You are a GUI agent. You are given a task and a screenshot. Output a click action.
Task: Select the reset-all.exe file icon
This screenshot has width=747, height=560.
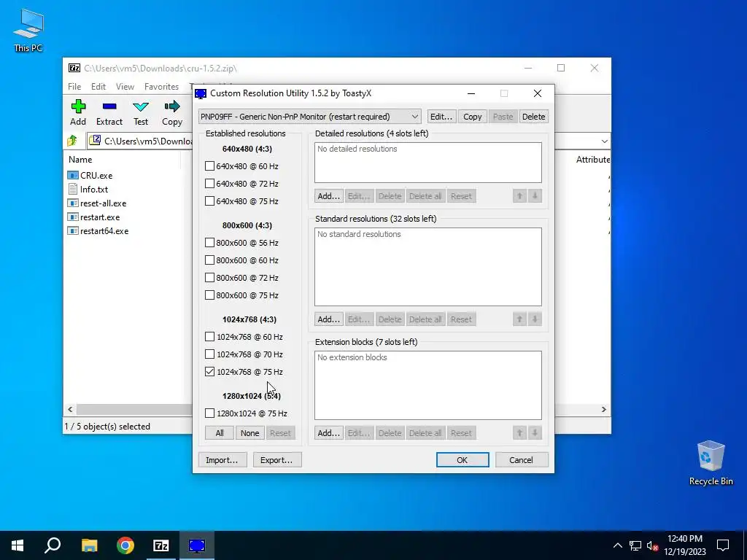click(x=73, y=203)
